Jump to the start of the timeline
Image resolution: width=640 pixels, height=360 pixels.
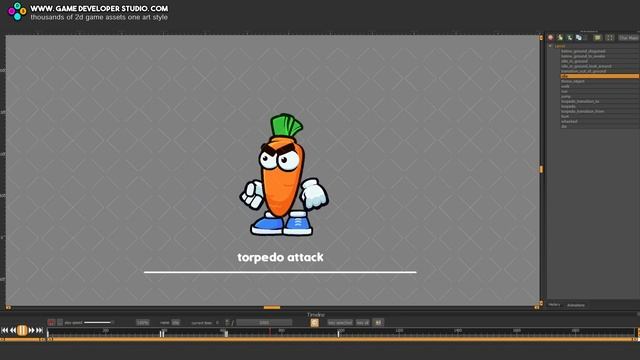coord(4,330)
